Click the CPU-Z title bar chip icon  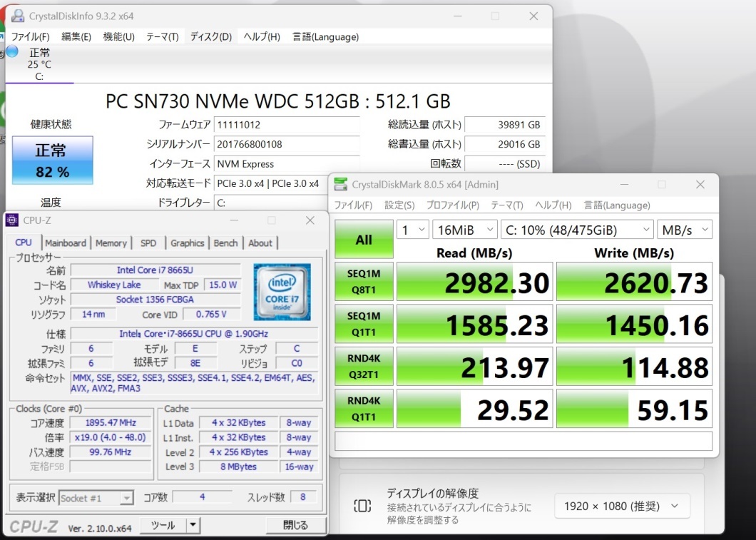pyautogui.click(x=12, y=220)
